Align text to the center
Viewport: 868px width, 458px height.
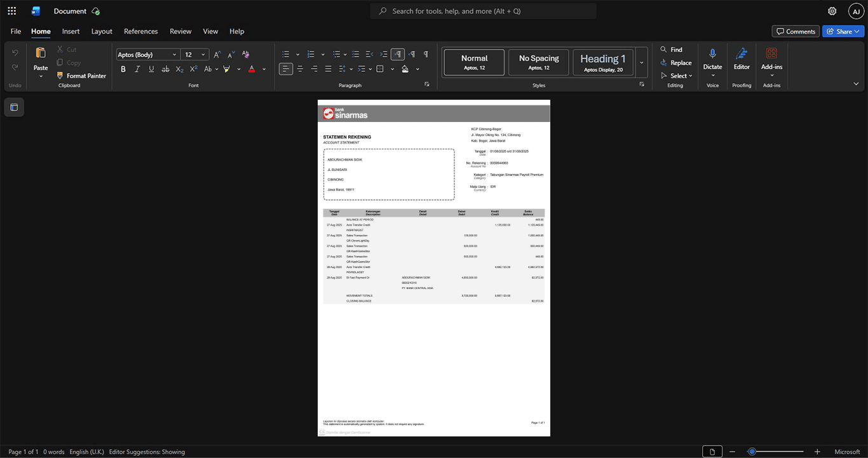[x=300, y=69]
